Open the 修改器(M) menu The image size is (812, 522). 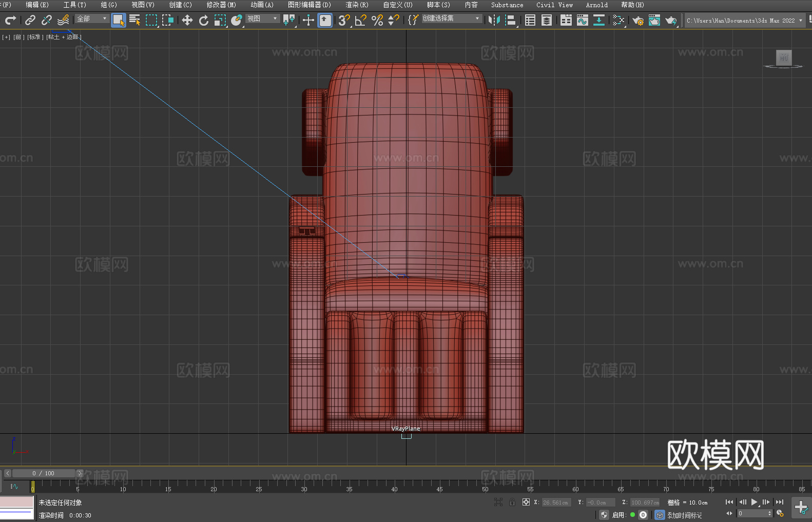click(x=221, y=5)
